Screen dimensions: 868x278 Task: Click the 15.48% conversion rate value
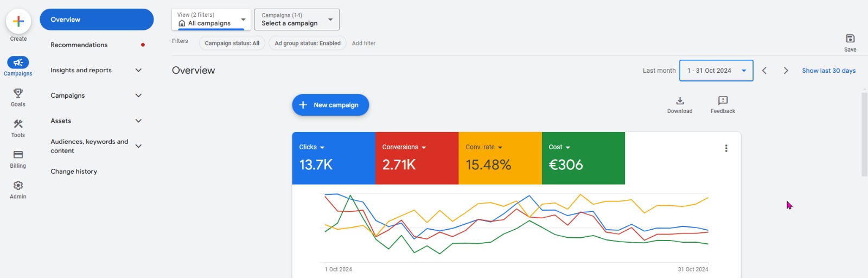pyautogui.click(x=488, y=165)
